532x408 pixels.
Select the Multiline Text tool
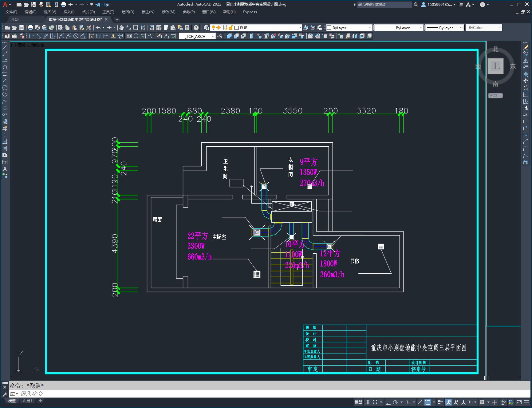5,169
